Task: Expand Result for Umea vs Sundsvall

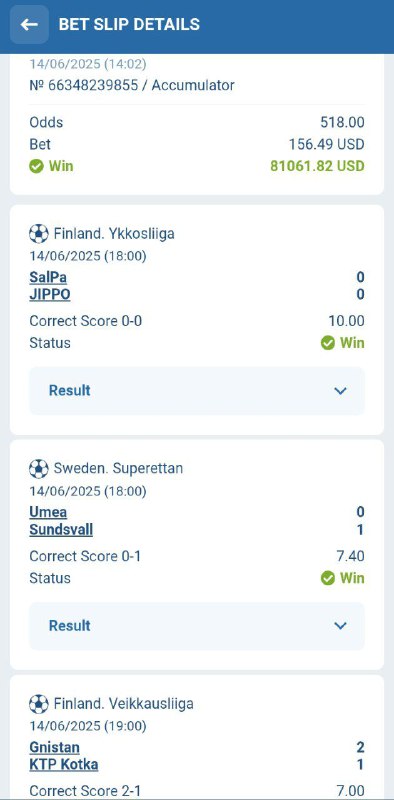Action: (x=197, y=626)
